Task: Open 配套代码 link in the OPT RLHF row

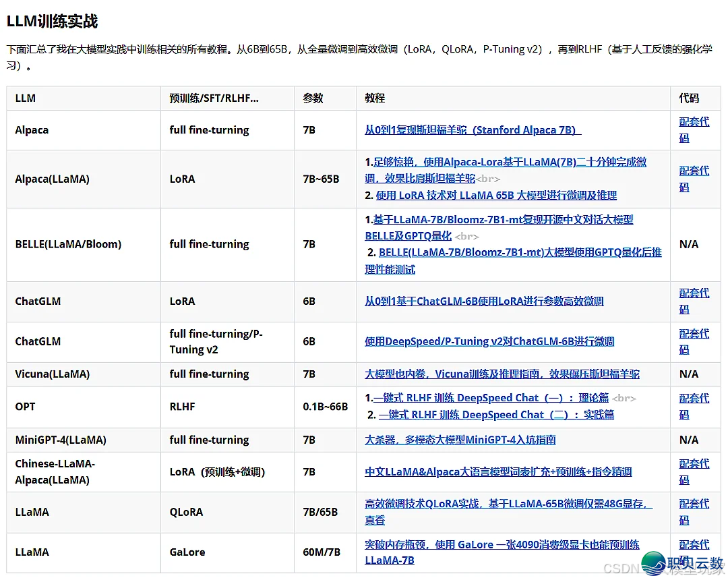Action: click(x=694, y=406)
